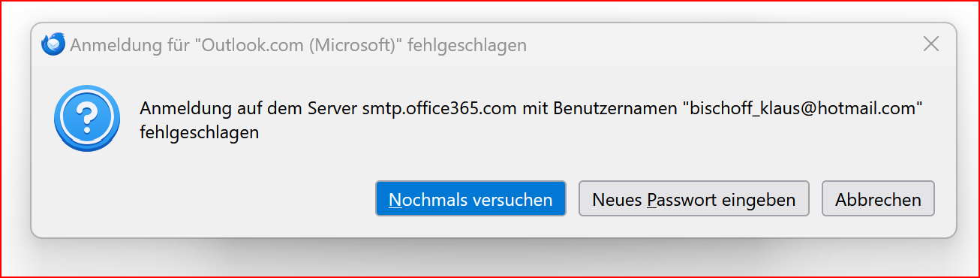Click "fehlgeschlagen" on the message's second line

[200, 133]
